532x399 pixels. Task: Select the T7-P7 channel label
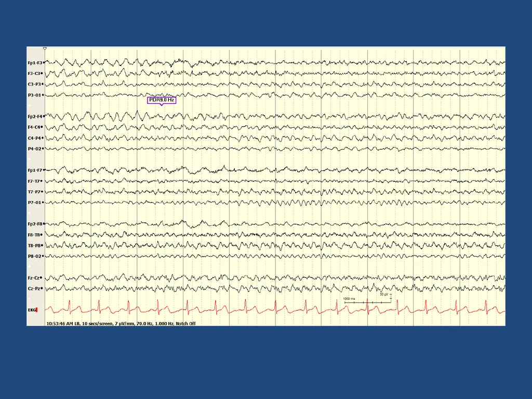pos(34,192)
